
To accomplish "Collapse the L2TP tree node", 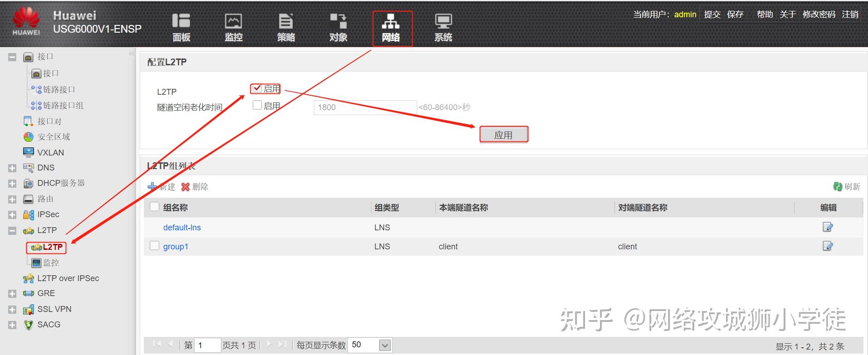I will (12, 231).
